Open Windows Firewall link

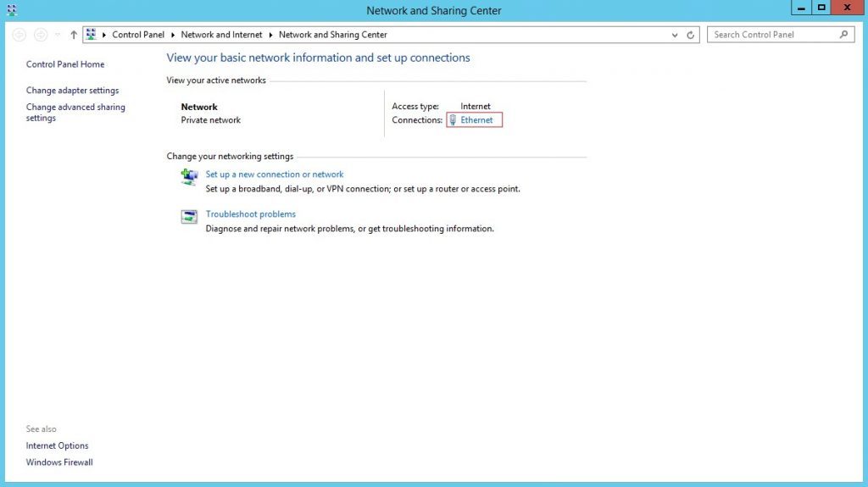coord(59,462)
